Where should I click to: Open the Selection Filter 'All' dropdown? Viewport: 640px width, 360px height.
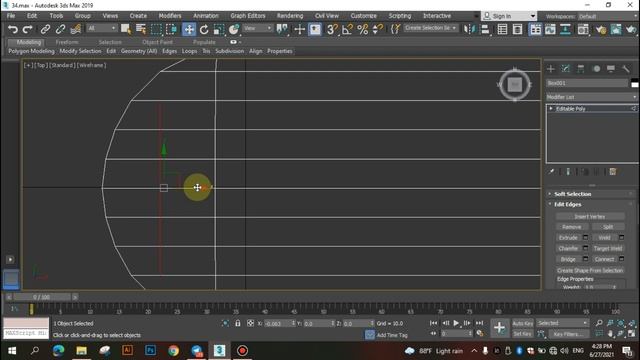[x=102, y=28]
